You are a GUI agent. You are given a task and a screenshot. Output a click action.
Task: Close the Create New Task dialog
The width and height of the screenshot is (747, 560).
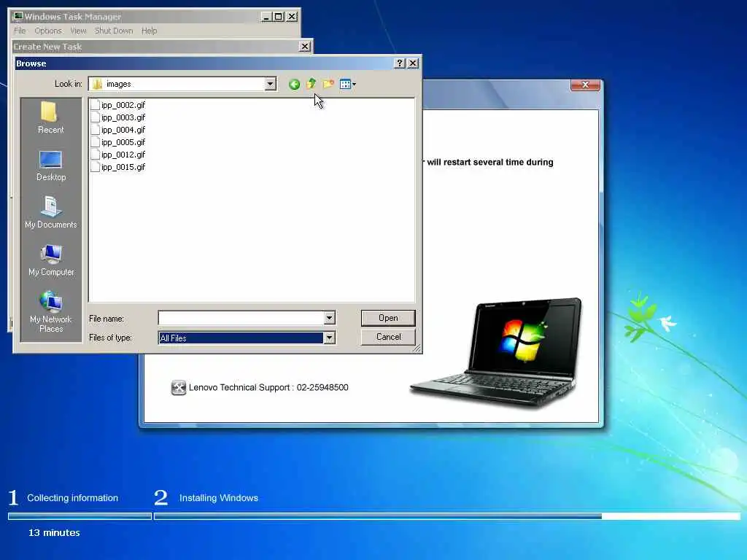(304, 47)
